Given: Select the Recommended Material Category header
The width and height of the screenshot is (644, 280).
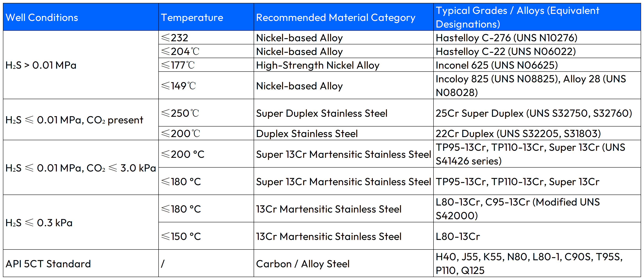Looking at the screenshot, I should (x=335, y=18).
